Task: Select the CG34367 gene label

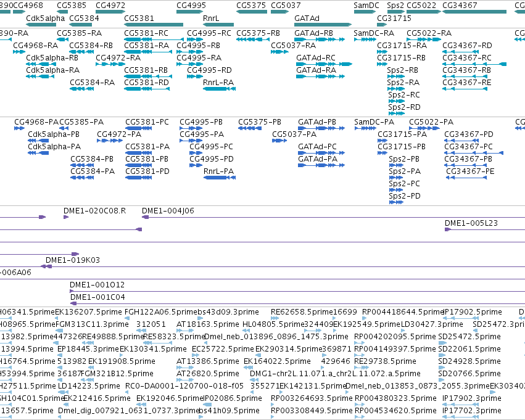Action: 460,6
